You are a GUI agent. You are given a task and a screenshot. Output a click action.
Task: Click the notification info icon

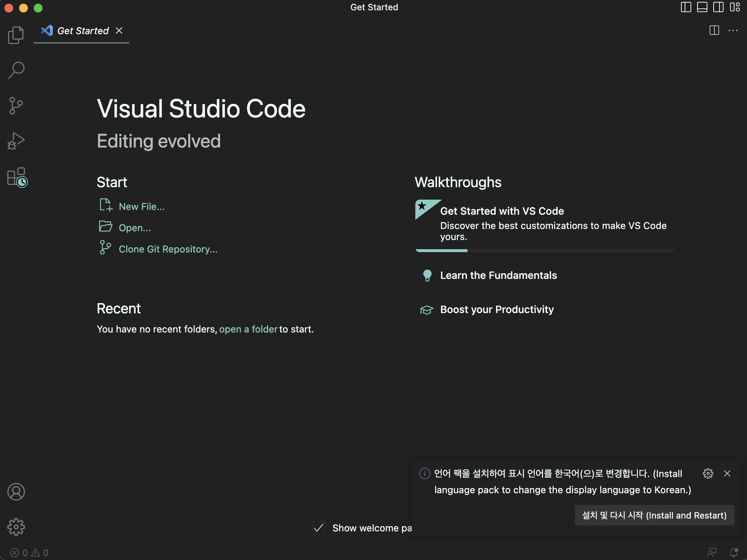[x=424, y=473]
